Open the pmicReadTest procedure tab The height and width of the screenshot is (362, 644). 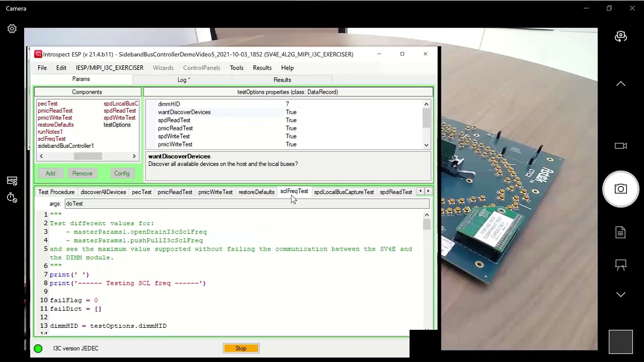point(175,192)
